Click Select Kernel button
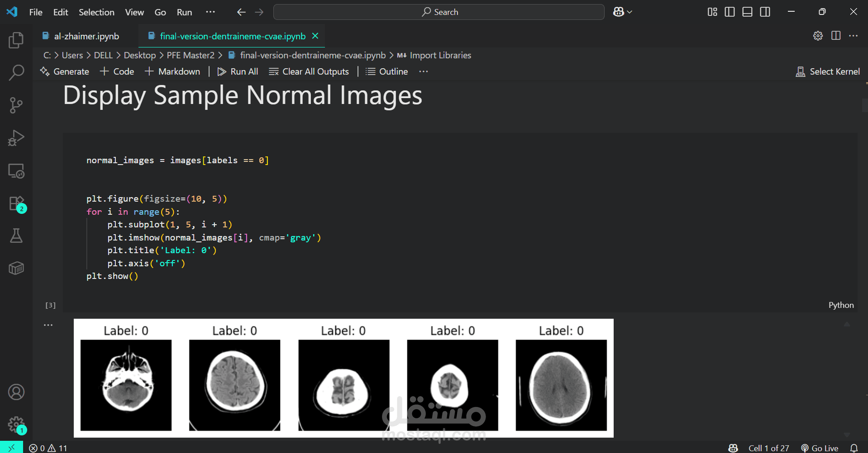The image size is (868, 453). [x=828, y=71]
